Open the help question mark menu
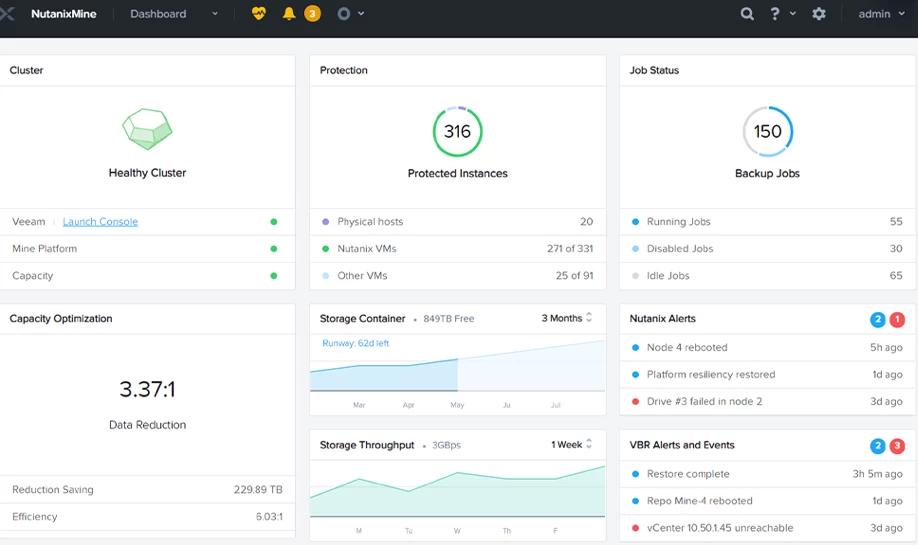918x545 pixels. coord(775,14)
